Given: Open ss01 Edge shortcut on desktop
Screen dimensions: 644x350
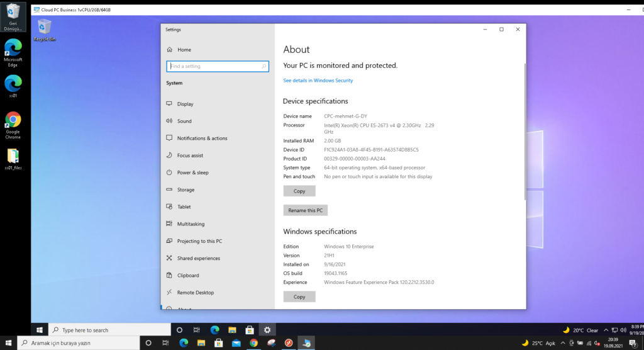Looking at the screenshot, I should pos(13,86).
